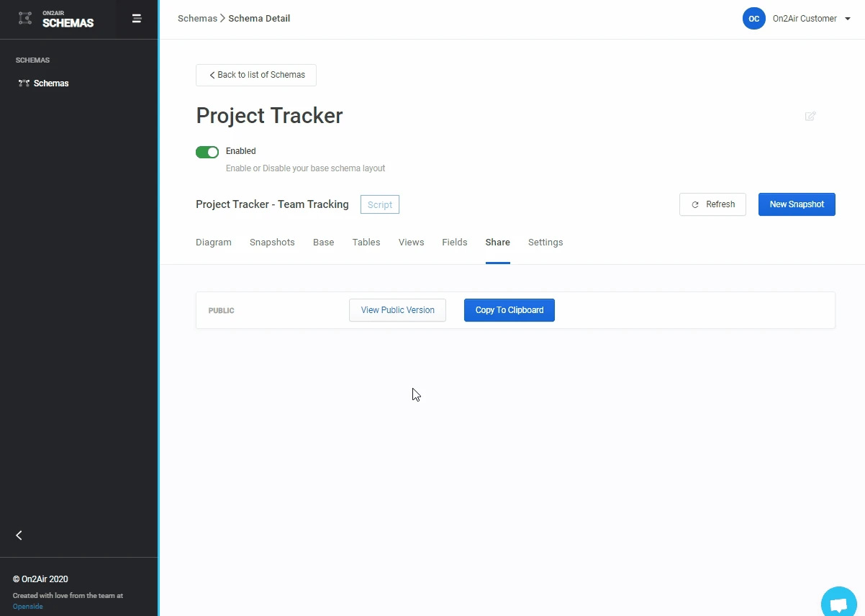The height and width of the screenshot is (616, 865).
Task: Click the pencil edit icon beside Project Tracker
Action: tap(810, 116)
